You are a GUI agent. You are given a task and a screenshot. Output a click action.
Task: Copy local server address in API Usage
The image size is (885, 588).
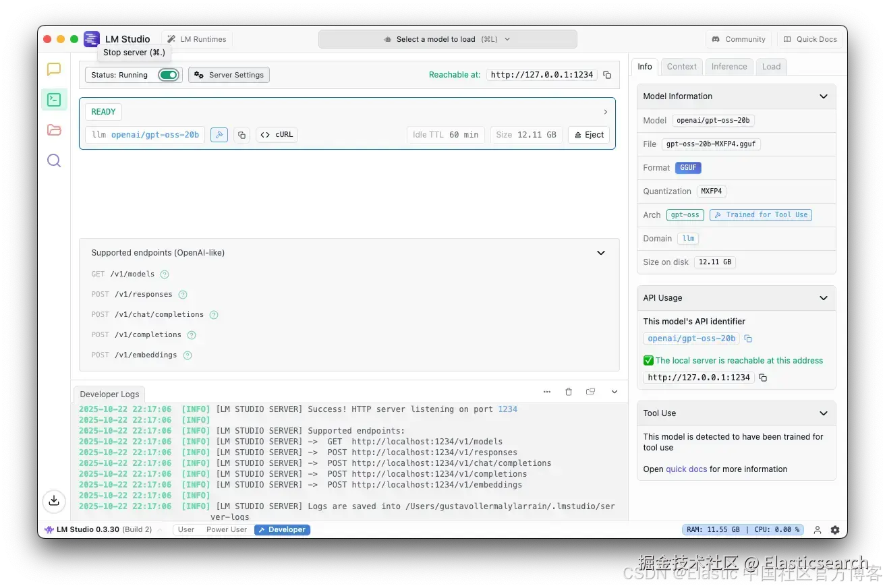click(x=763, y=378)
